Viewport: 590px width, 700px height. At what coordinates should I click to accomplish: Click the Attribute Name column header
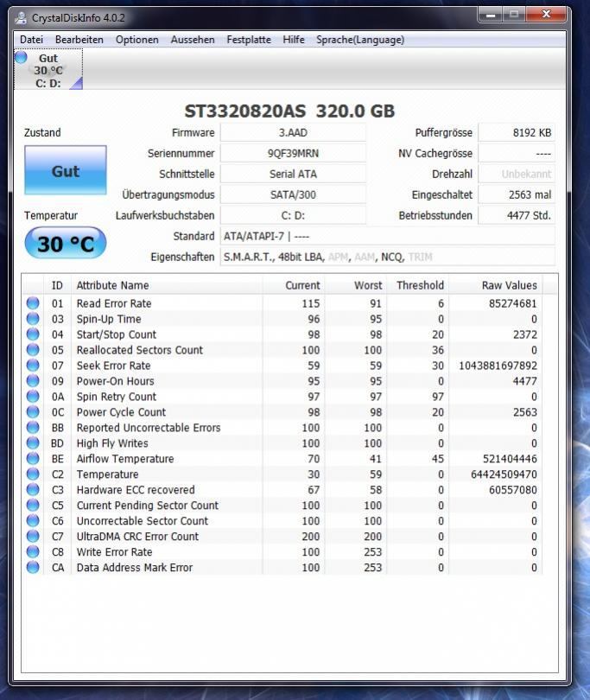pyautogui.click(x=167, y=285)
